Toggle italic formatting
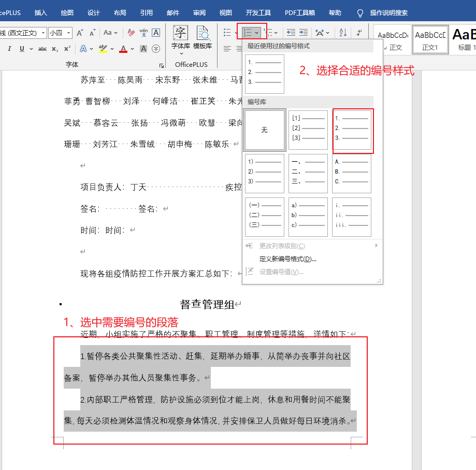The width and height of the screenshot is (476, 470). click(x=9, y=49)
